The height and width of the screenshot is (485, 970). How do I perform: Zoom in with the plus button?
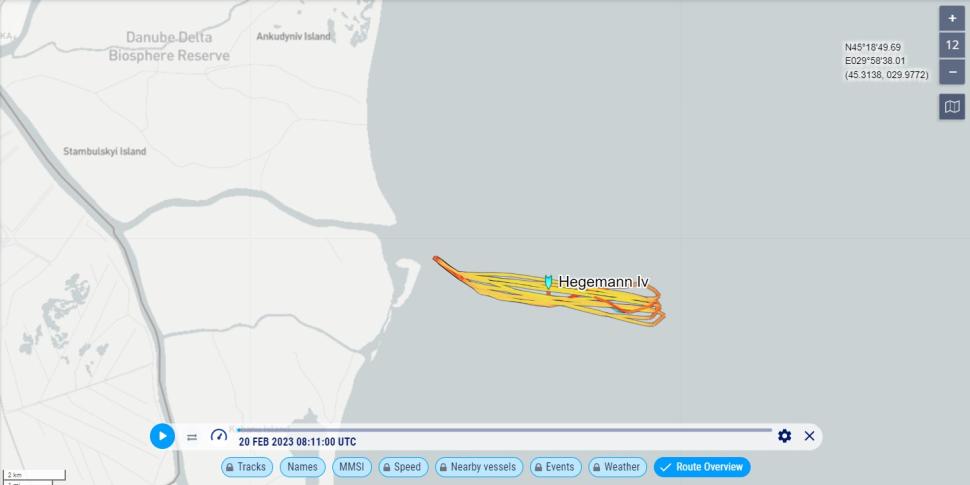tap(952, 19)
